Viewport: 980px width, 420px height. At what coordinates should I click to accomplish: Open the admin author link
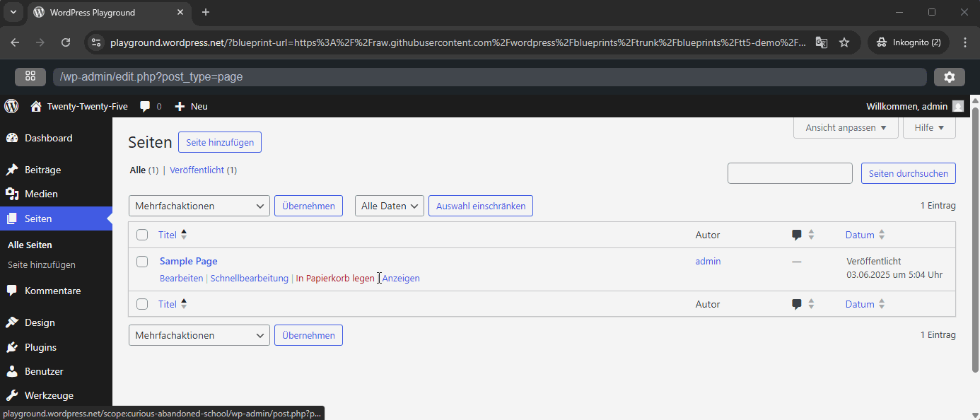coord(708,262)
